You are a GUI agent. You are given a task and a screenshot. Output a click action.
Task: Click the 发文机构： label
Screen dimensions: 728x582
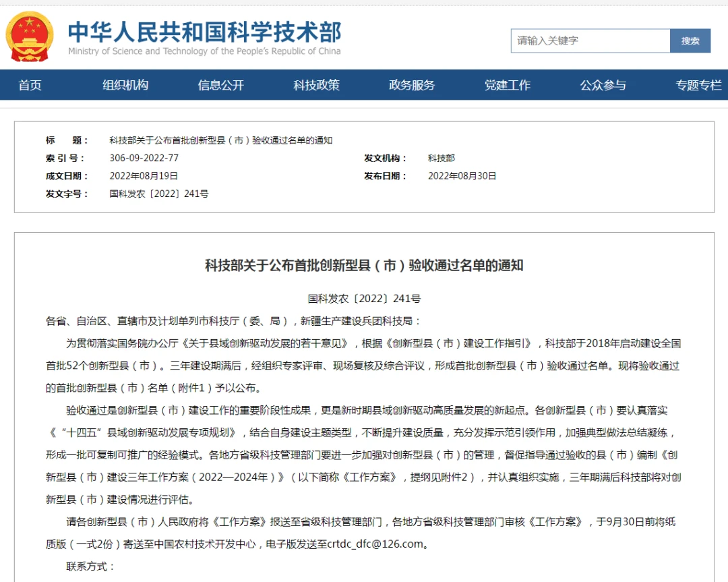tap(386, 158)
